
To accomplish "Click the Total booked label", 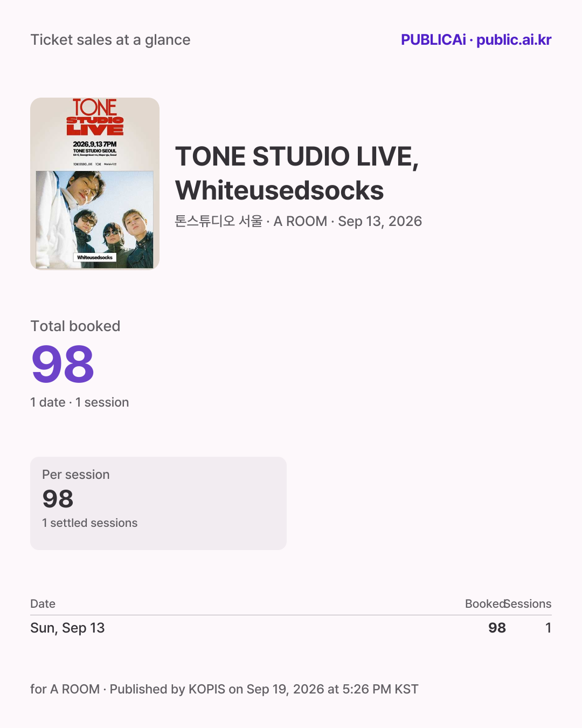I will [75, 326].
